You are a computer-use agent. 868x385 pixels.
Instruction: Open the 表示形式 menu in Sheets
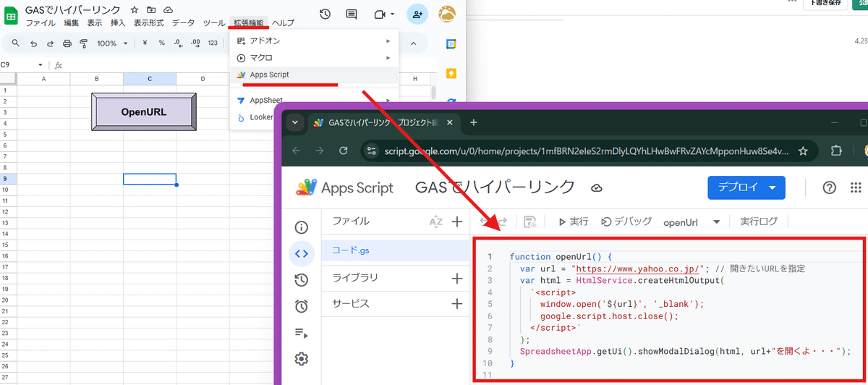pos(149,23)
